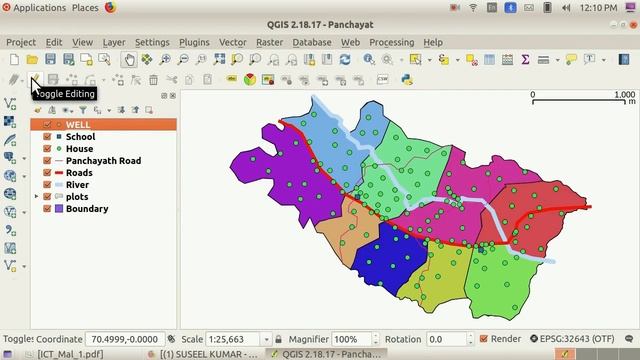Uncheck the WELL layer visibility checkbox

coord(47,124)
